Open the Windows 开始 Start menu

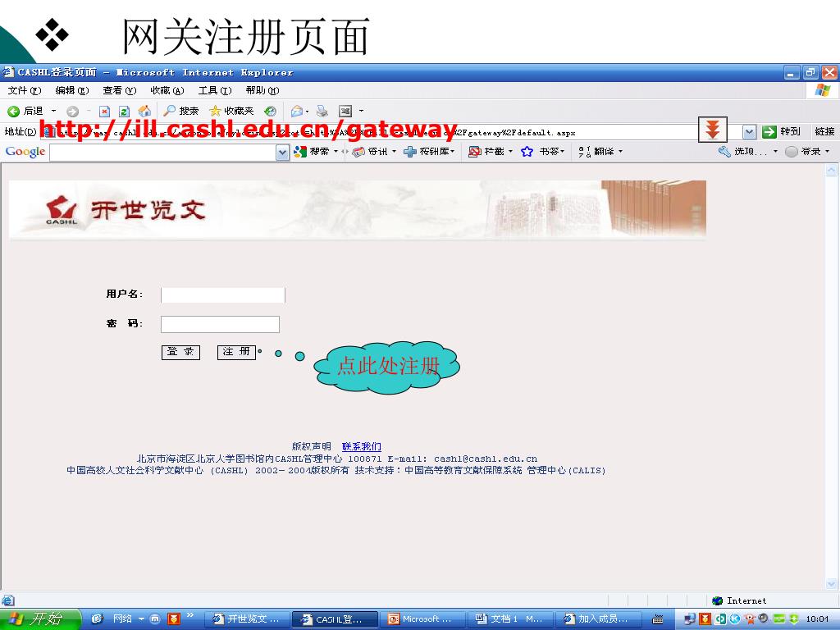40,619
